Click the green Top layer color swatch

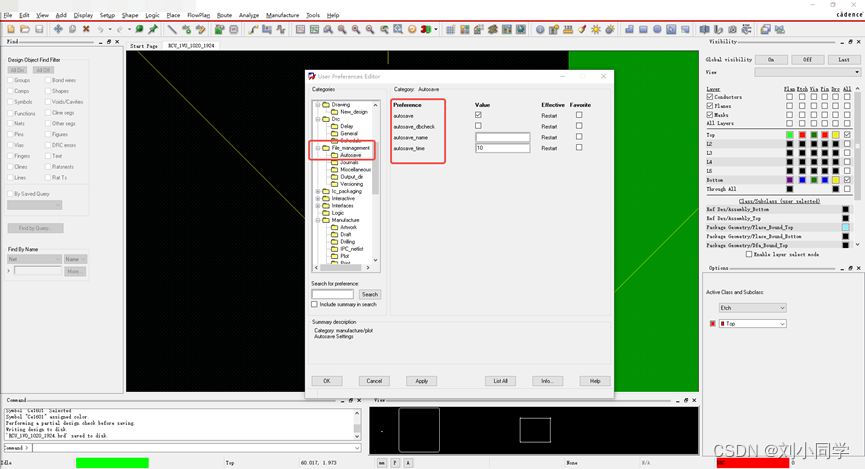[x=790, y=135]
